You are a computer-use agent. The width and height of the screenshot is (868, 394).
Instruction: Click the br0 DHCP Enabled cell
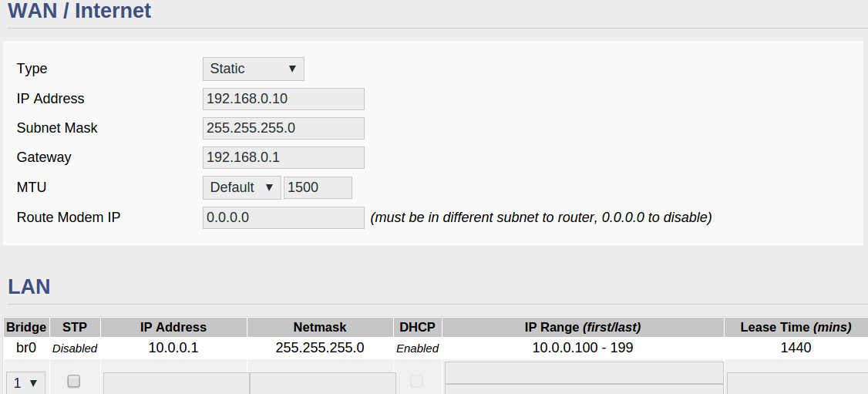coord(417,349)
